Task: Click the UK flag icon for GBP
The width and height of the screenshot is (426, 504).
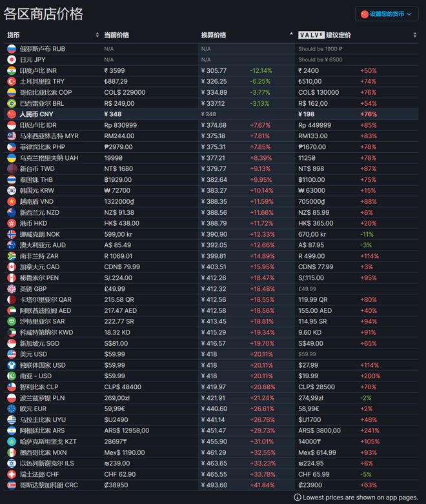Action: [12, 288]
